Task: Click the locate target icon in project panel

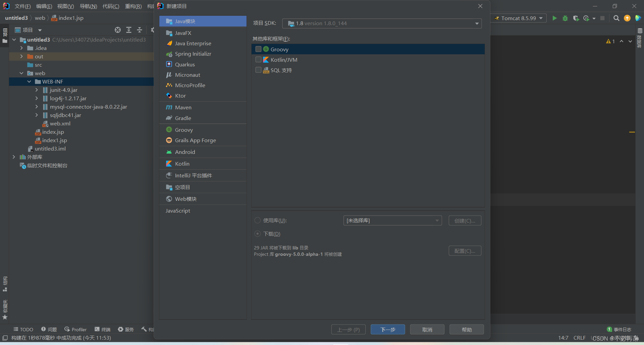Action: [118, 30]
